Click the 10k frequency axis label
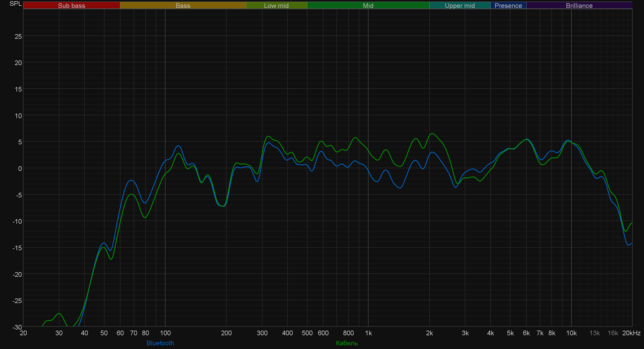644x349 pixels. click(571, 333)
